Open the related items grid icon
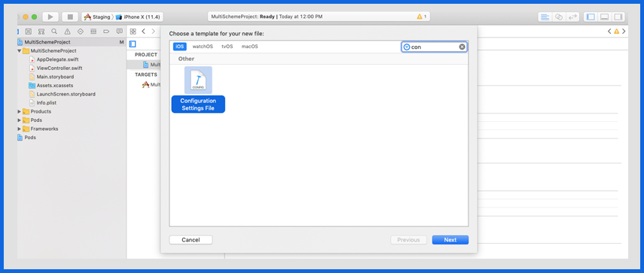The height and width of the screenshot is (273, 644). pyautogui.click(x=133, y=31)
